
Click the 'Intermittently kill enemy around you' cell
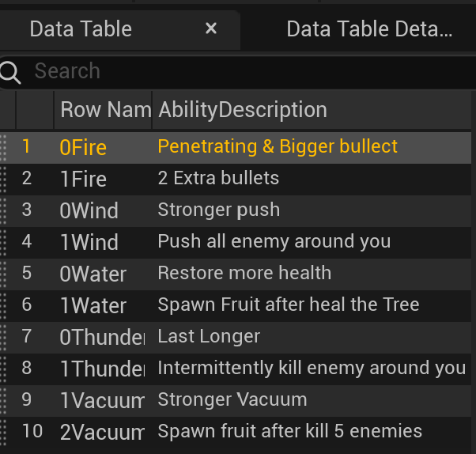click(x=312, y=369)
